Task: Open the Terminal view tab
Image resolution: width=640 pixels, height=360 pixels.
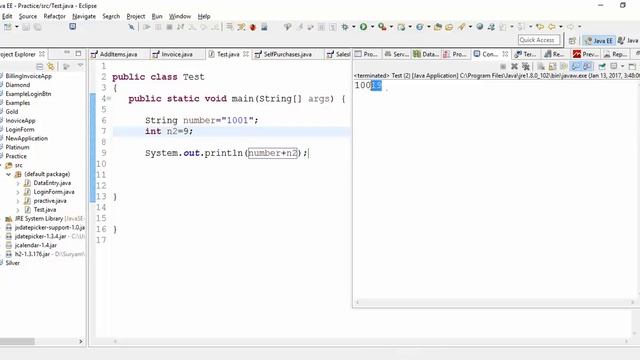Action: point(526,54)
